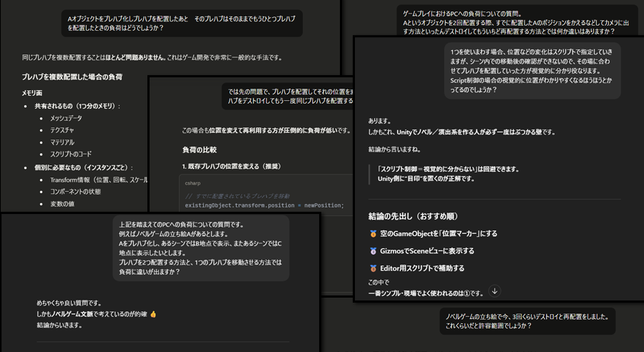
Task: Select the user message starting with Aオブジェクトをプレハブ化
Action: pos(182,24)
